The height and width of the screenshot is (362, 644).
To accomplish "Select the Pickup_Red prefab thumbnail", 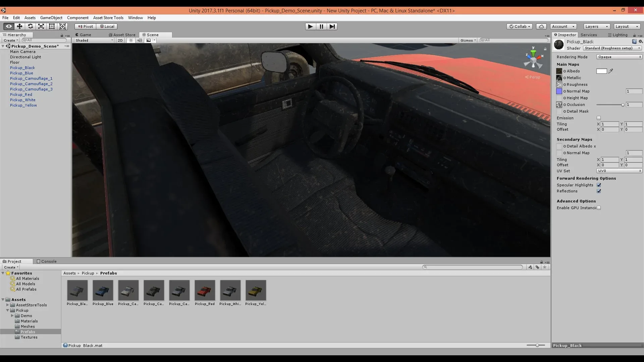I will tap(205, 290).
